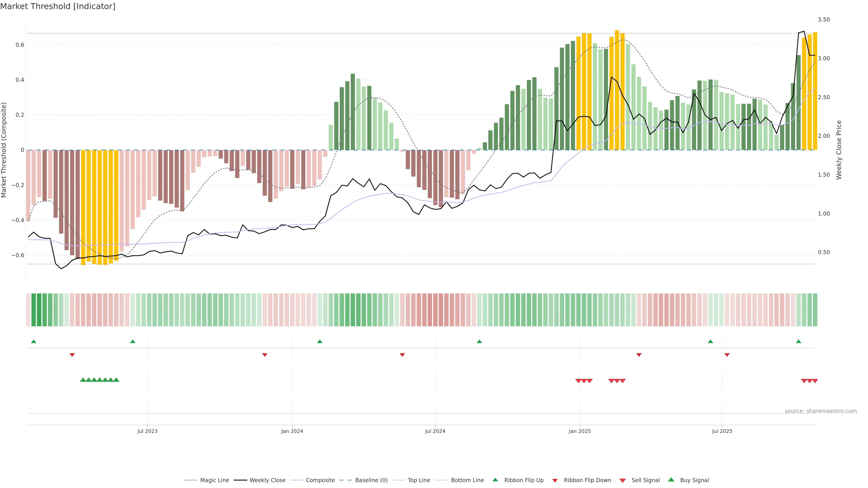Click the Jul 2023 x-axis label
The height and width of the screenshot is (488, 868).
[x=147, y=431]
